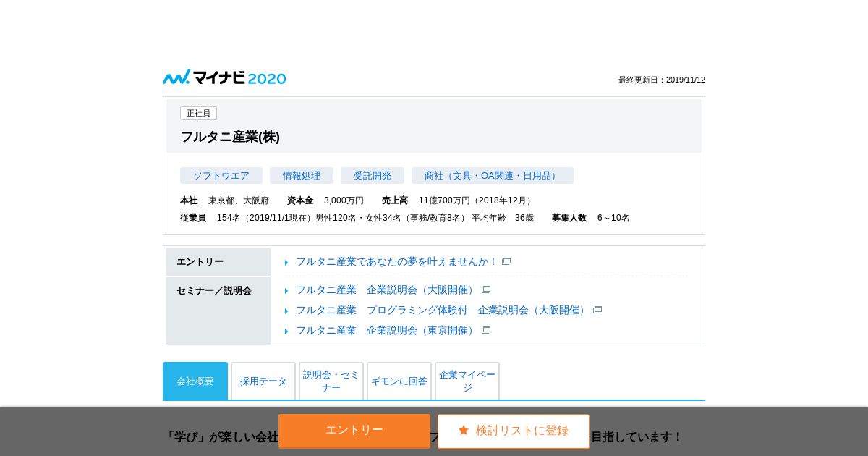Click external-link icon after 企業説明会（東京開催） link
This screenshot has width=868, height=456.
pos(486,331)
